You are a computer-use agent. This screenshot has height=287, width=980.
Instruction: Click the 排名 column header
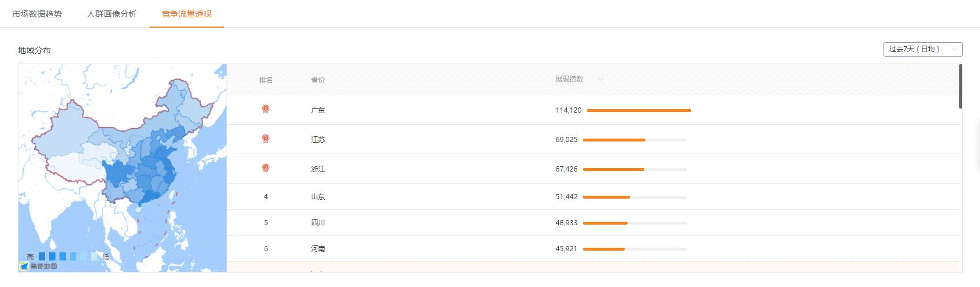coord(266,80)
